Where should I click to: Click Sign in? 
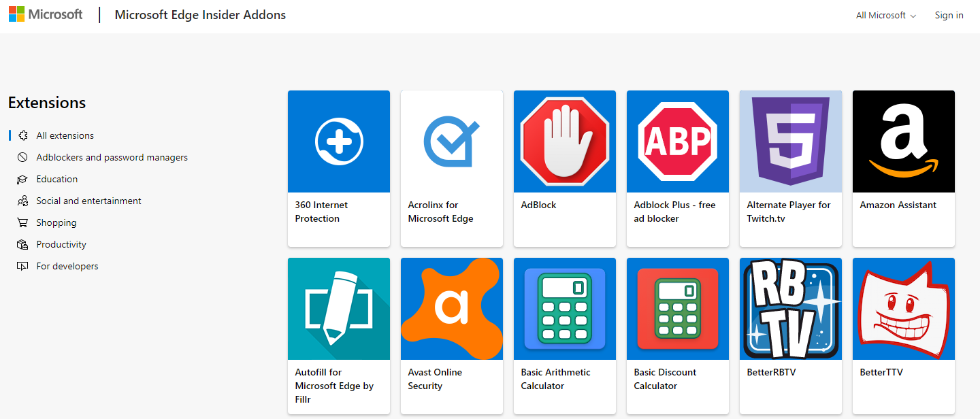click(x=949, y=15)
